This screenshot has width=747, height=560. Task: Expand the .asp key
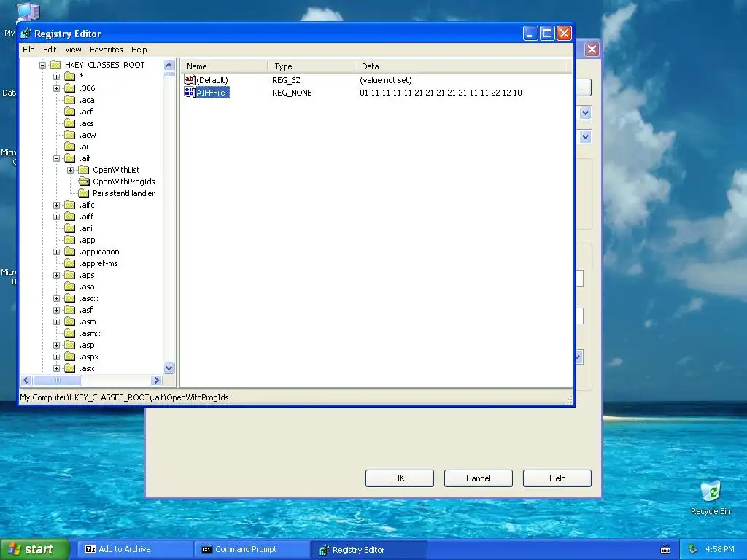(57, 345)
